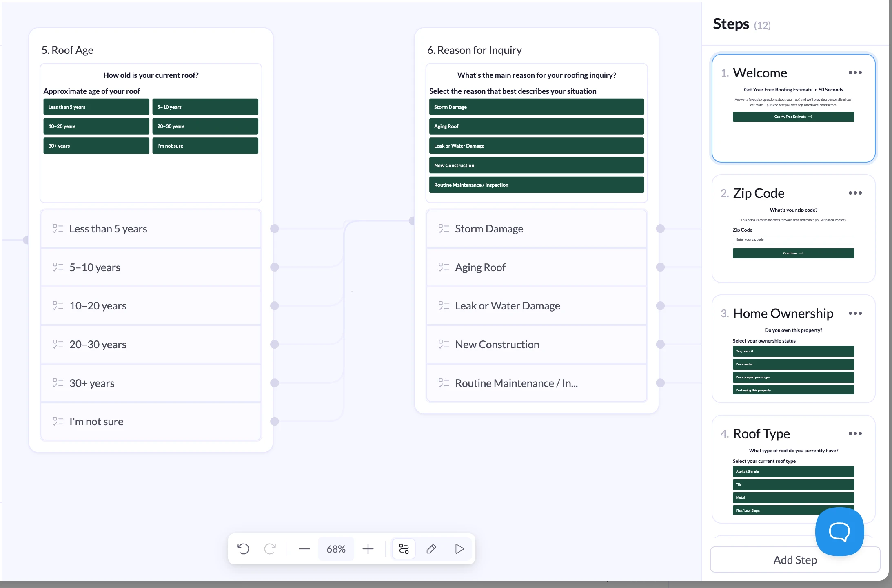892x588 pixels.
Task: Click the undo arrow in bottom toolbar
Action: coord(243,549)
